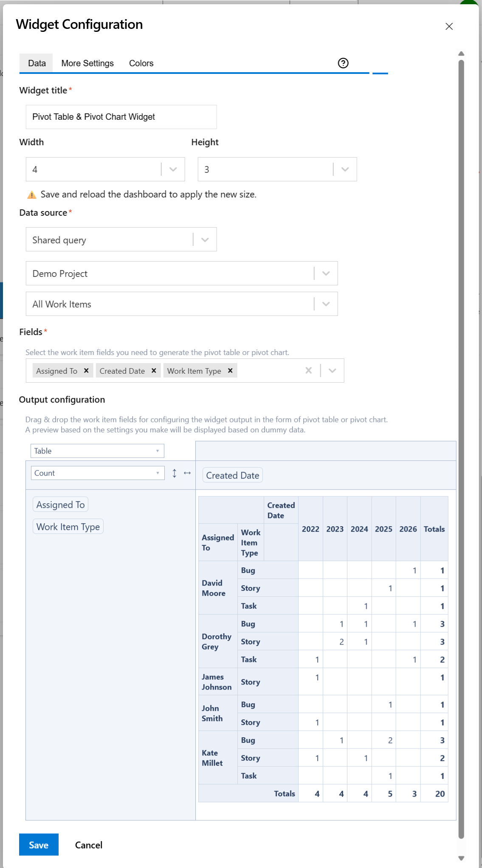
Task: Cancel the widget configuration
Action: 89,845
